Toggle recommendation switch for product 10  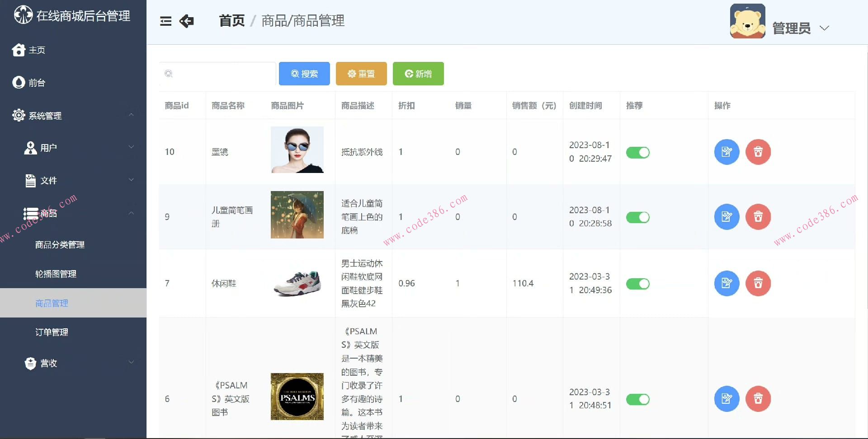(x=638, y=152)
